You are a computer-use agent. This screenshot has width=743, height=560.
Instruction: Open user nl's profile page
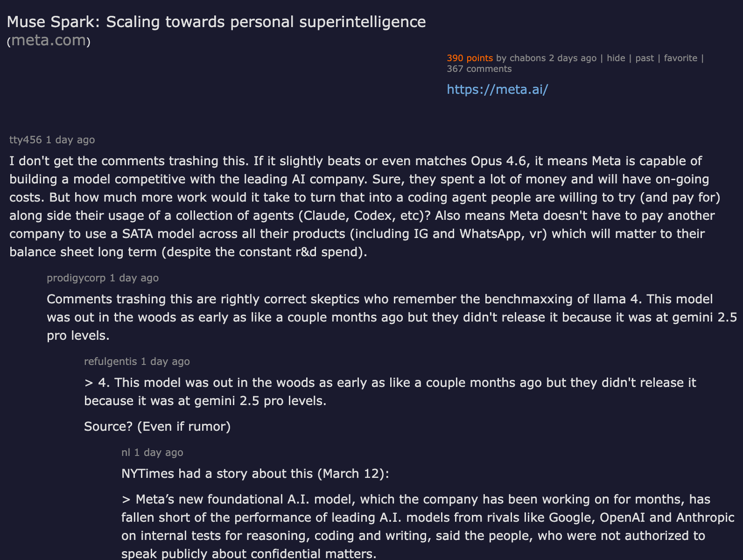pos(124,452)
